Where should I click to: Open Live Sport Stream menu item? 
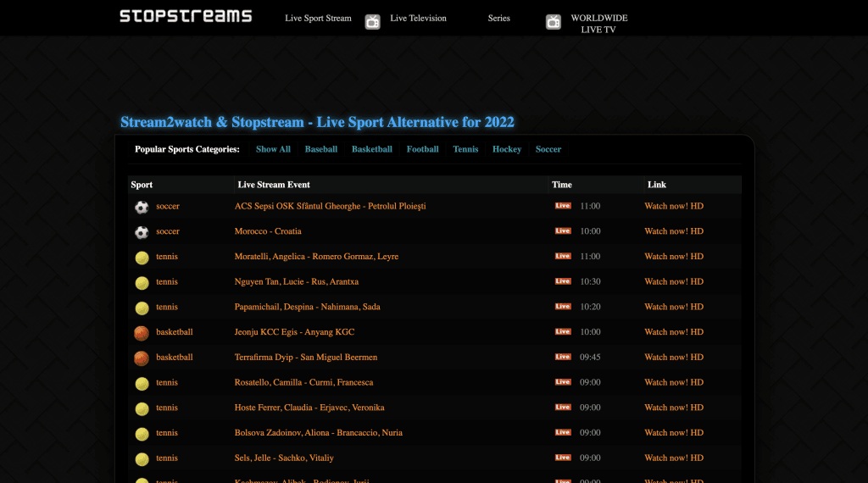pos(318,19)
